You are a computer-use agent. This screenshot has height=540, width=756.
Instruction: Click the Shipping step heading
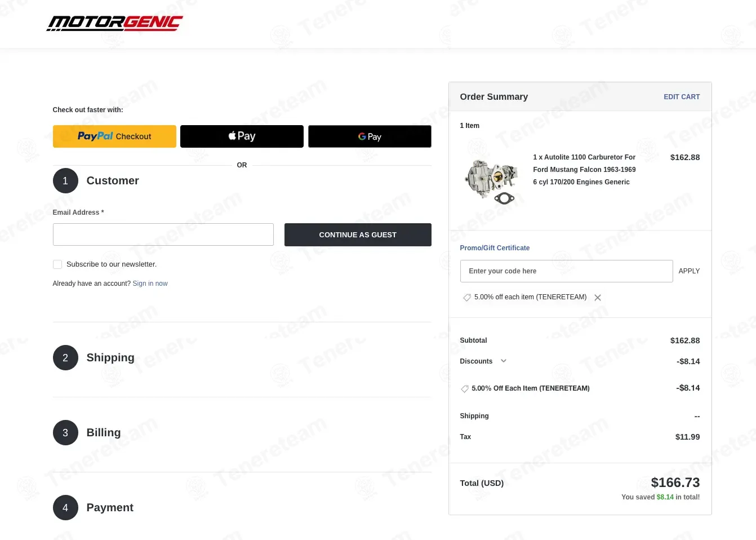[110, 358]
